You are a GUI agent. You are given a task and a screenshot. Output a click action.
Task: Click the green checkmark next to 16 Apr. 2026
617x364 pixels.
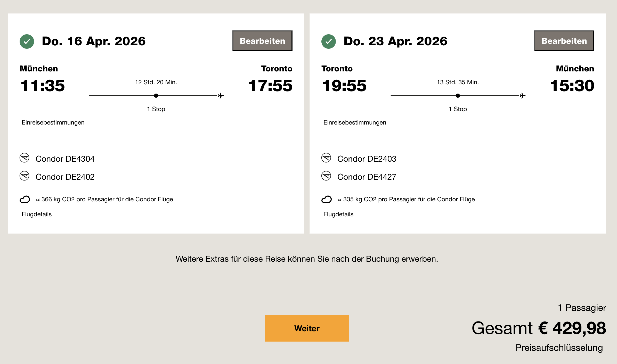click(x=27, y=41)
